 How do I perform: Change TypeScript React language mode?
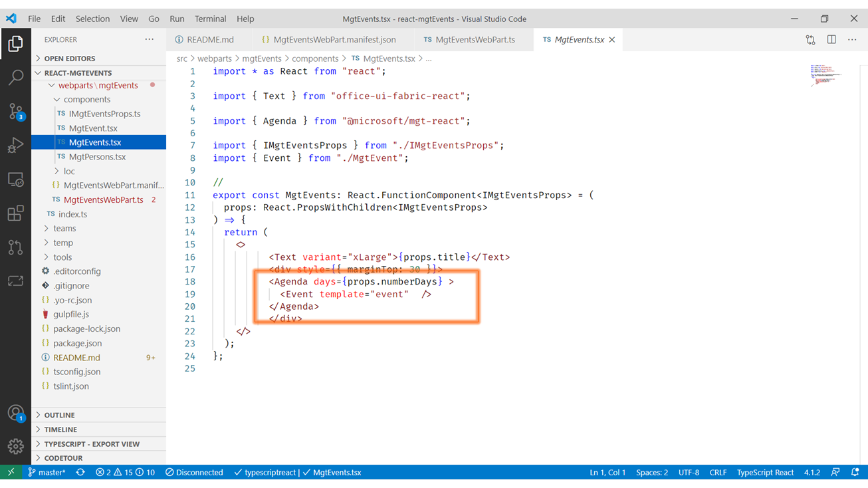click(x=765, y=473)
